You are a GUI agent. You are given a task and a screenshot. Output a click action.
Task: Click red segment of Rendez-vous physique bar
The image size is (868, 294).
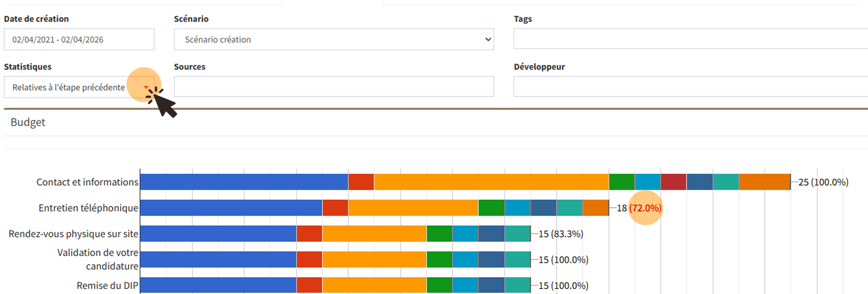click(x=309, y=234)
